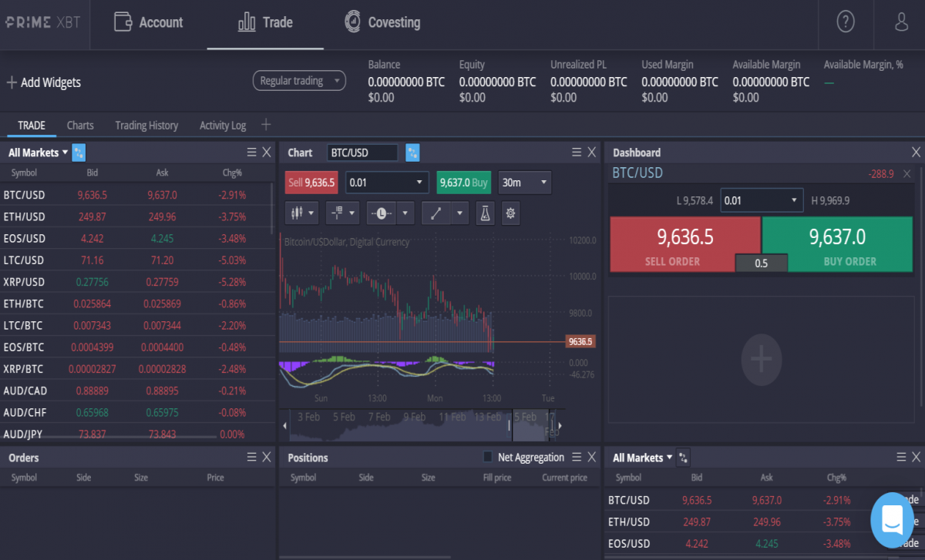This screenshot has width=925, height=560.
Task: Click the green 9,637.0 Buy chart button
Action: pos(464,183)
